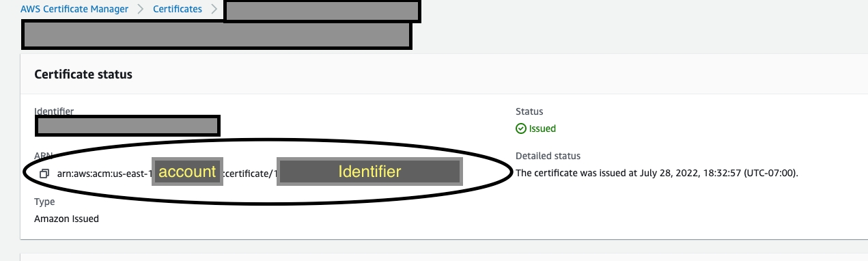Click the chevron after Certificates breadcrumb

pyautogui.click(x=214, y=10)
